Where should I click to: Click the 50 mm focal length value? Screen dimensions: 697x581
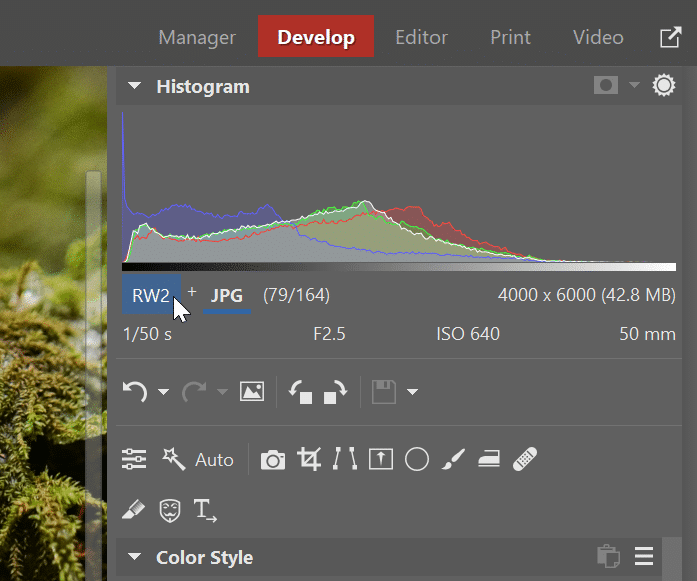(648, 334)
